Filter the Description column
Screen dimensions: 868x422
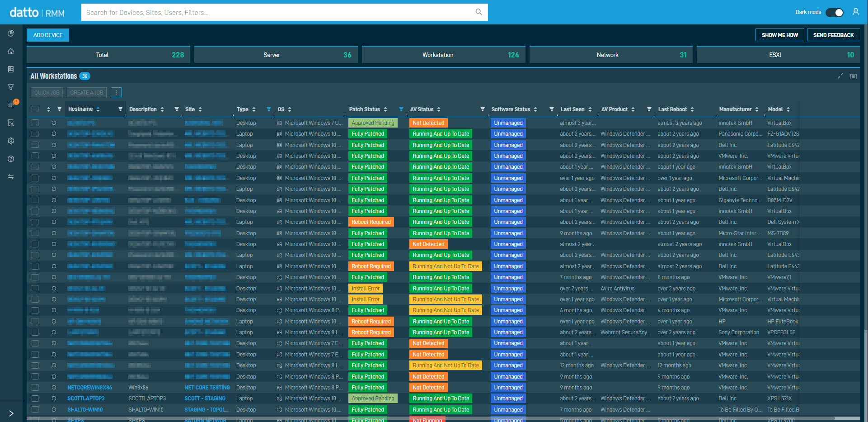coord(177,109)
